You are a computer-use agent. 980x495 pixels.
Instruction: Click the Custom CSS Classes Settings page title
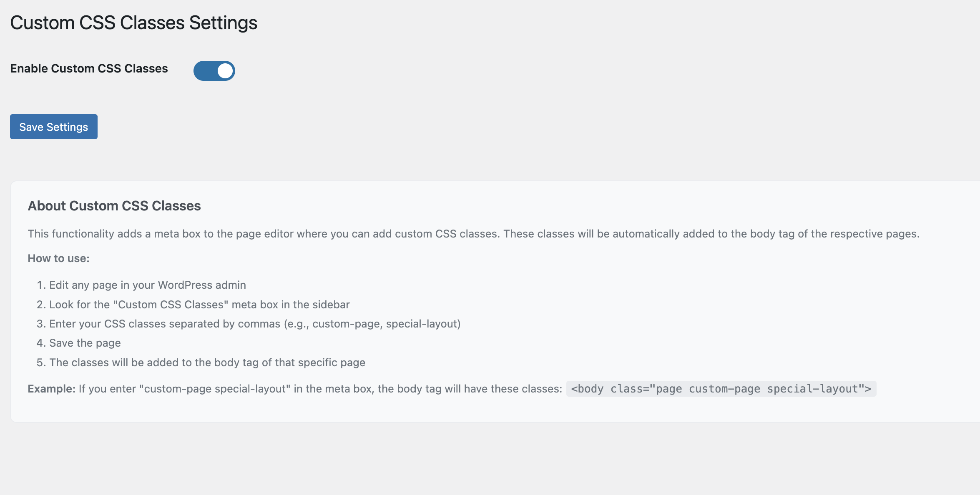pyautogui.click(x=133, y=23)
